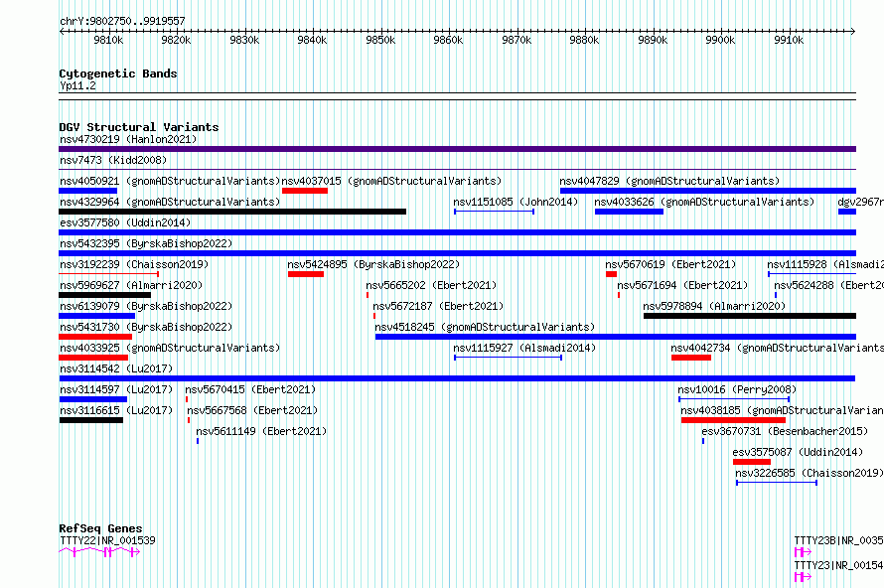Image resolution: width=884 pixels, height=588 pixels.
Task: Select nsv4042734 gnomAD variant label
Action: click(777, 348)
